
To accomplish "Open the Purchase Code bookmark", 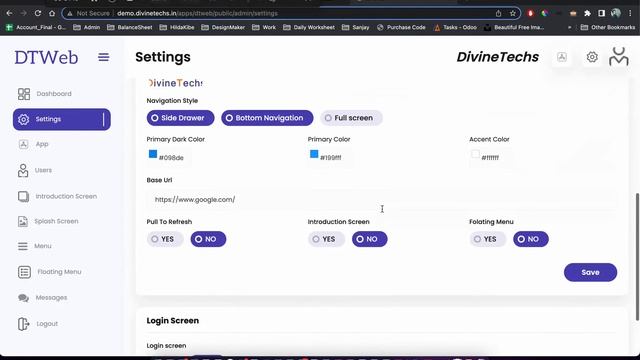I will coord(401,27).
